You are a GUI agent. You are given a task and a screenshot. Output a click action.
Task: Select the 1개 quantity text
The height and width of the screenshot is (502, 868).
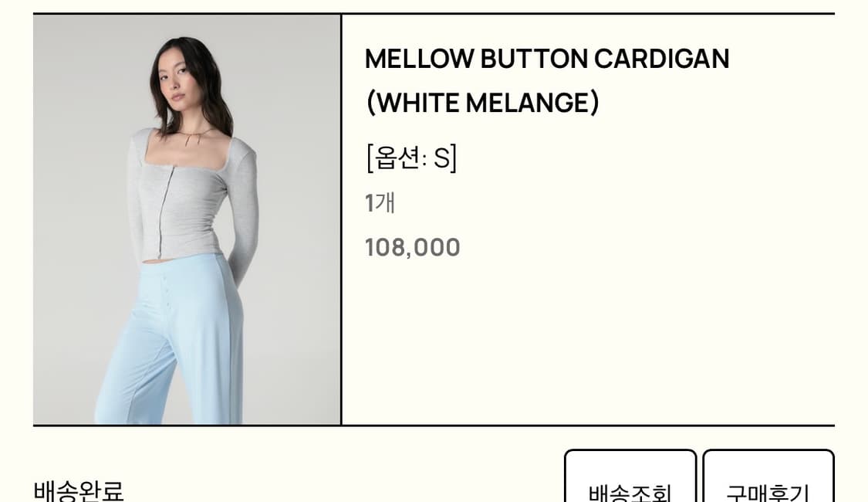click(x=378, y=203)
